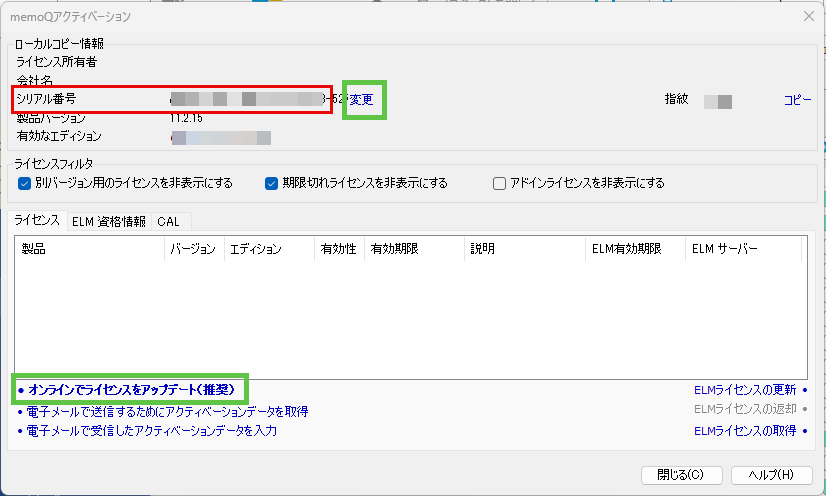Click 電子メールで送信するためにアクティベーションデータを取得 link
Image resolution: width=826 pixels, height=496 pixels.
[168, 411]
